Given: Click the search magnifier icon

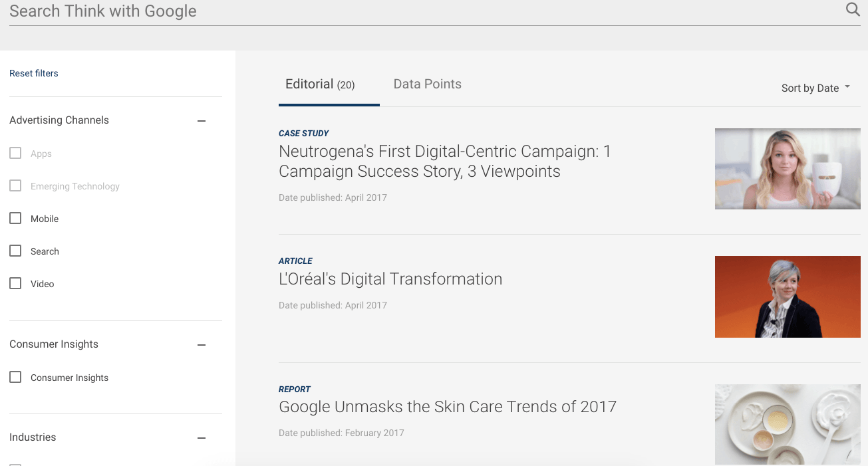Looking at the screenshot, I should (x=852, y=9).
